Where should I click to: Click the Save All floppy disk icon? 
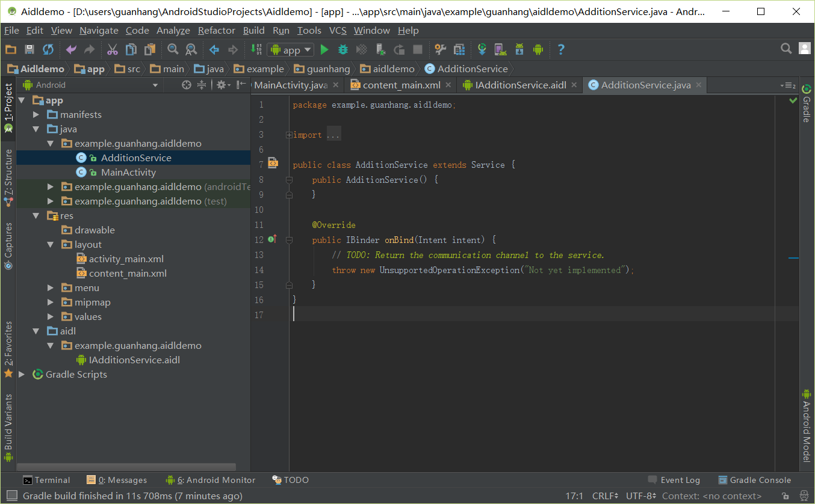pyautogui.click(x=29, y=49)
